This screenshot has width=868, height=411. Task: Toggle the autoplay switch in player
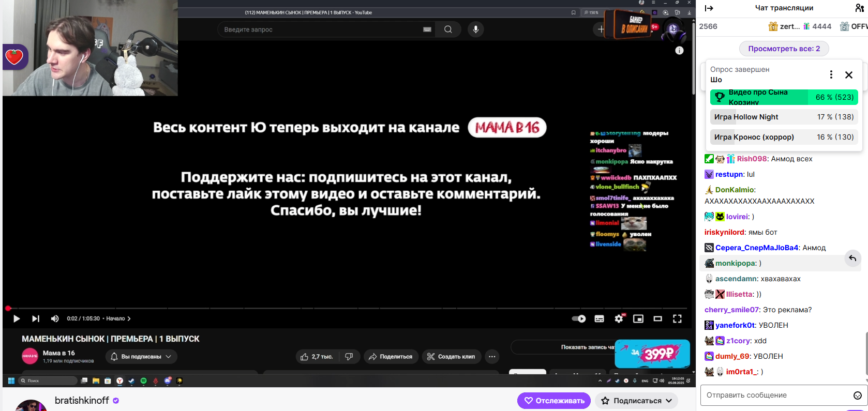point(579,318)
